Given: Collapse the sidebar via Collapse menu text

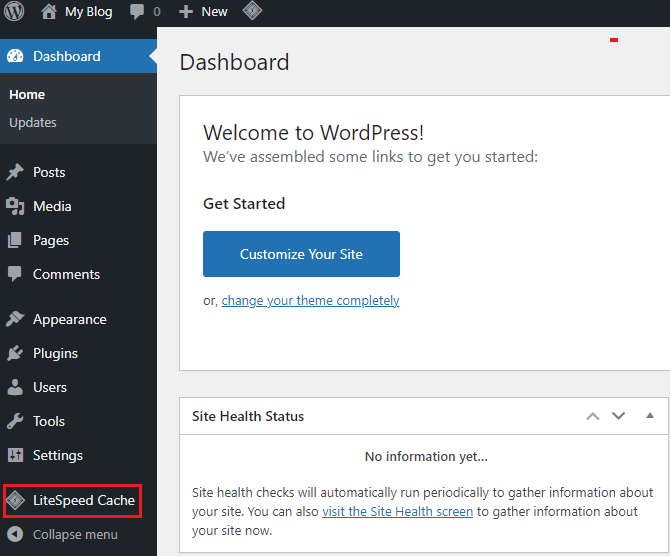Looking at the screenshot, I should [x=75, y=535].
